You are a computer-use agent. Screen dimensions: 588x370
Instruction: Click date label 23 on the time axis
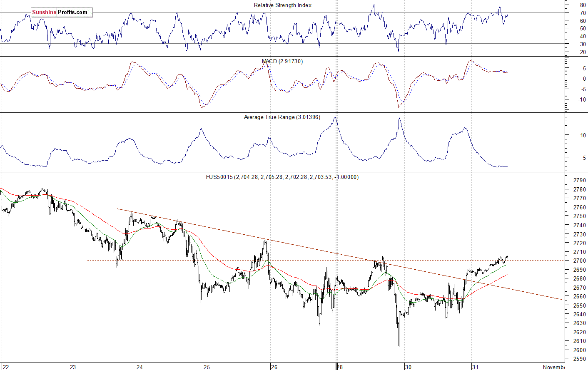[x=73, y=367]
